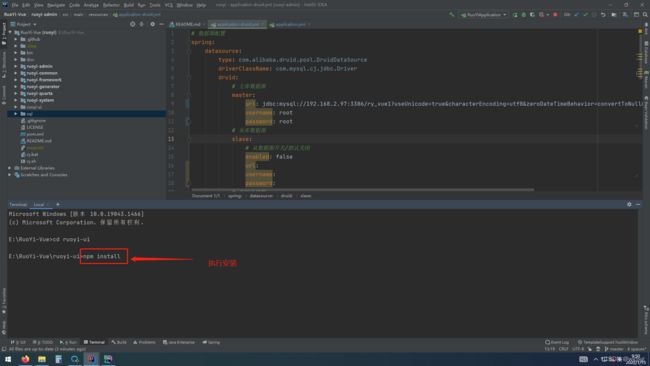Click the Git update project icon
The width and height of the screenshot is (650, 366).
pos(577,15)
